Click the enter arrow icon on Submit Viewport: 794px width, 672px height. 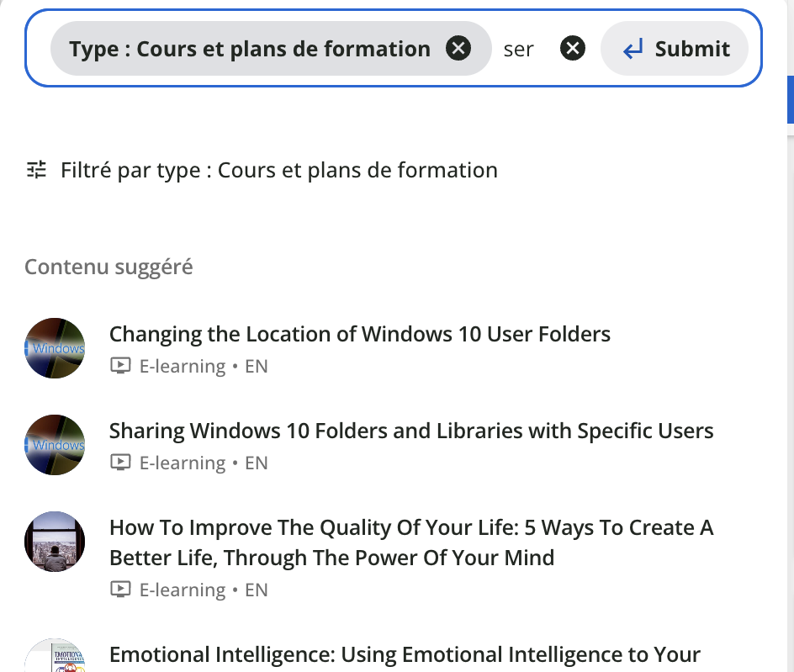(x=633, y=50)
